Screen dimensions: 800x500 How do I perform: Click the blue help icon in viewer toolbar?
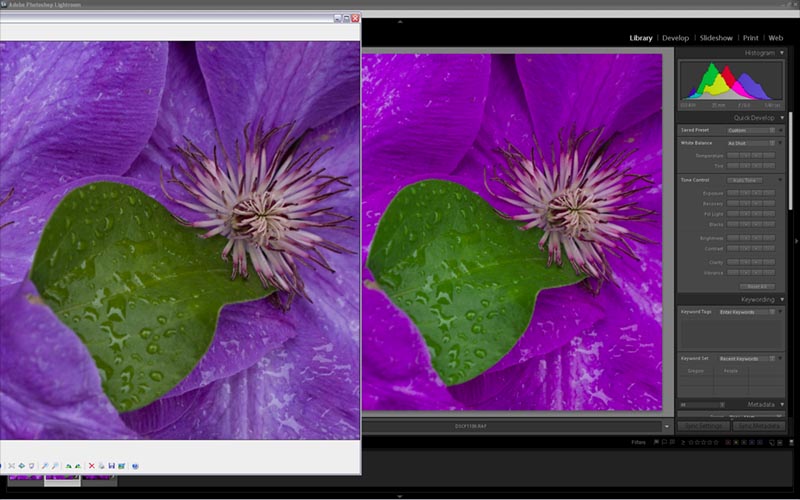click(135, 466)
